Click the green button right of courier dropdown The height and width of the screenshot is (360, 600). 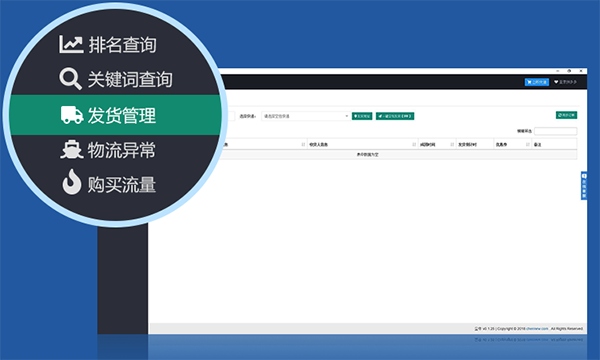tap(362, 116)
